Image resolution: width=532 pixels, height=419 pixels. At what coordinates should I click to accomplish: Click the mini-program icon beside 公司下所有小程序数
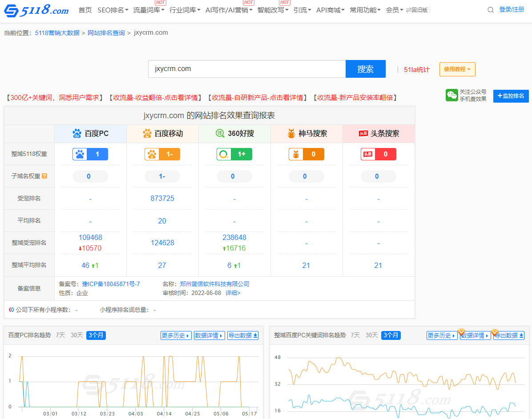pyautogui.click(x=11, y=310)
